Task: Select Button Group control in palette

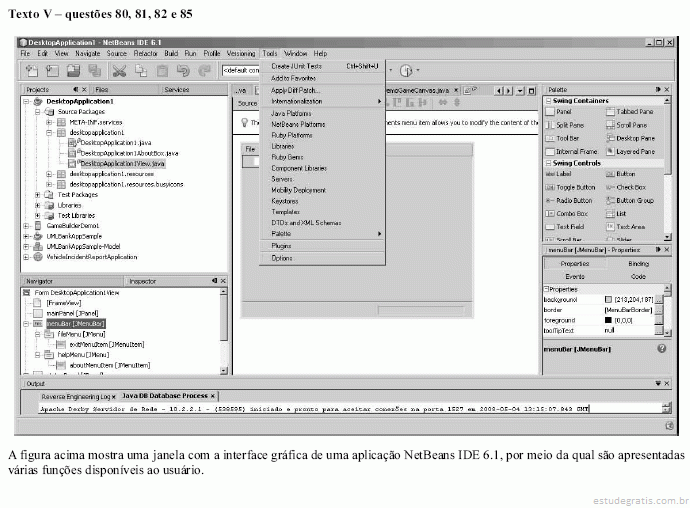Action: (x=630, y=201)
